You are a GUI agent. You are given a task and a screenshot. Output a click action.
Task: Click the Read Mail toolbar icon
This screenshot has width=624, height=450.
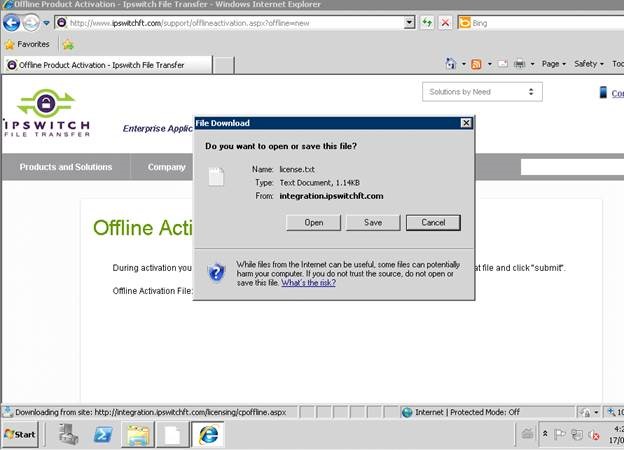[503, 64]
